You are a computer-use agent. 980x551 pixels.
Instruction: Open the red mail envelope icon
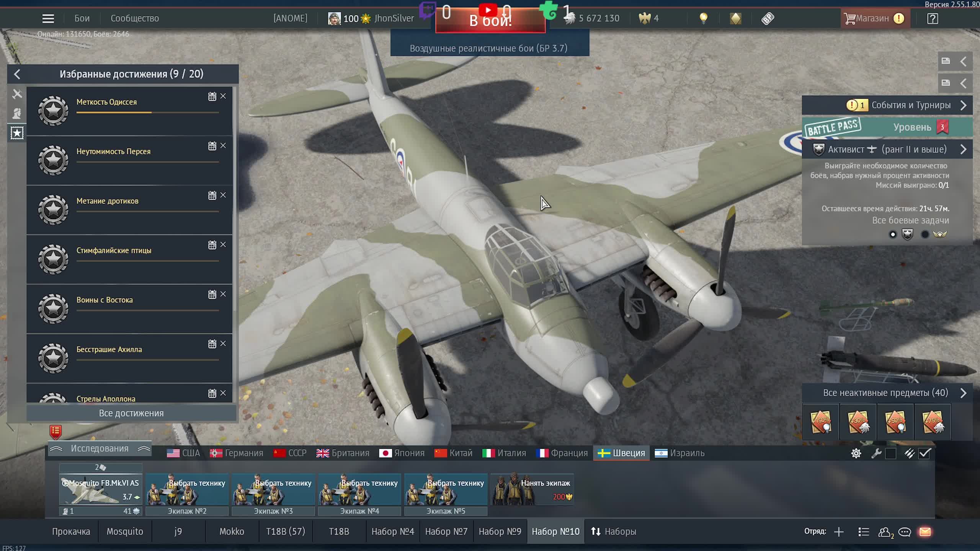(925, 531)
